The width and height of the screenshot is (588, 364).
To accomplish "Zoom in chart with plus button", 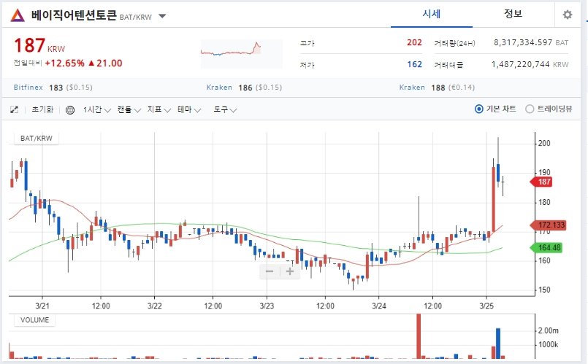I will click(290, 271).
